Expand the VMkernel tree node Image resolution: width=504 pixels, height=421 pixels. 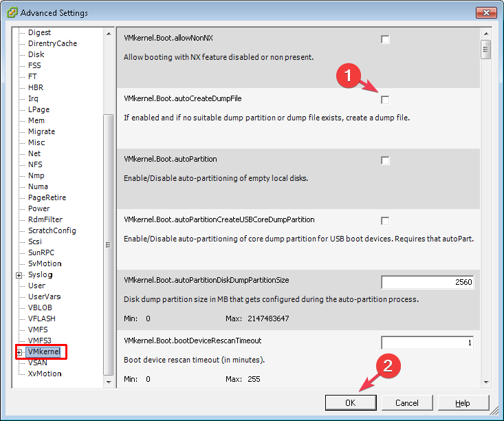pos(19,352)
